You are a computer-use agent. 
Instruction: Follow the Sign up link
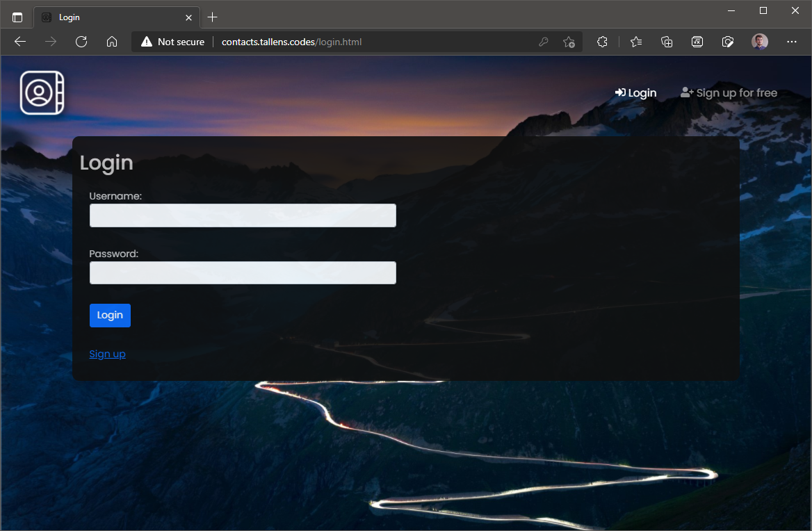107,354
